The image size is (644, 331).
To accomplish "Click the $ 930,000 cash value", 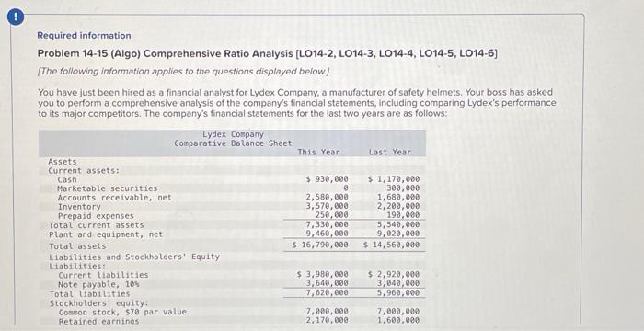I will coord(328,179).
